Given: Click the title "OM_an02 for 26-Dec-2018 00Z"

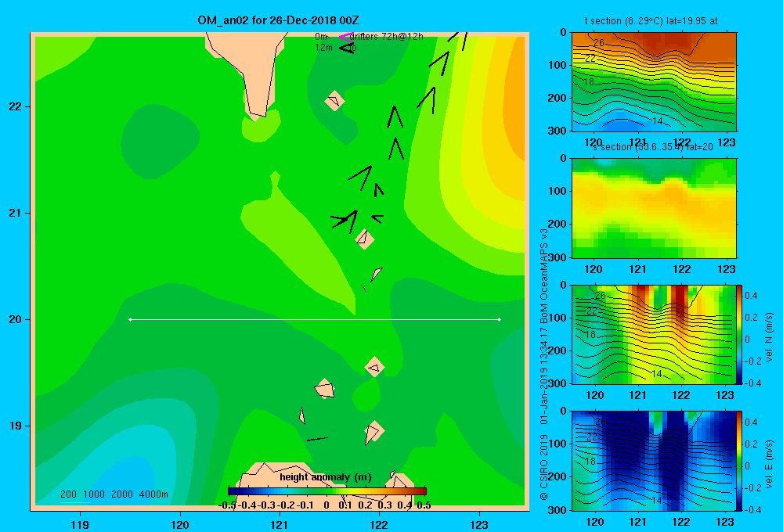Looking at the screenshot, I should (278, 20).
